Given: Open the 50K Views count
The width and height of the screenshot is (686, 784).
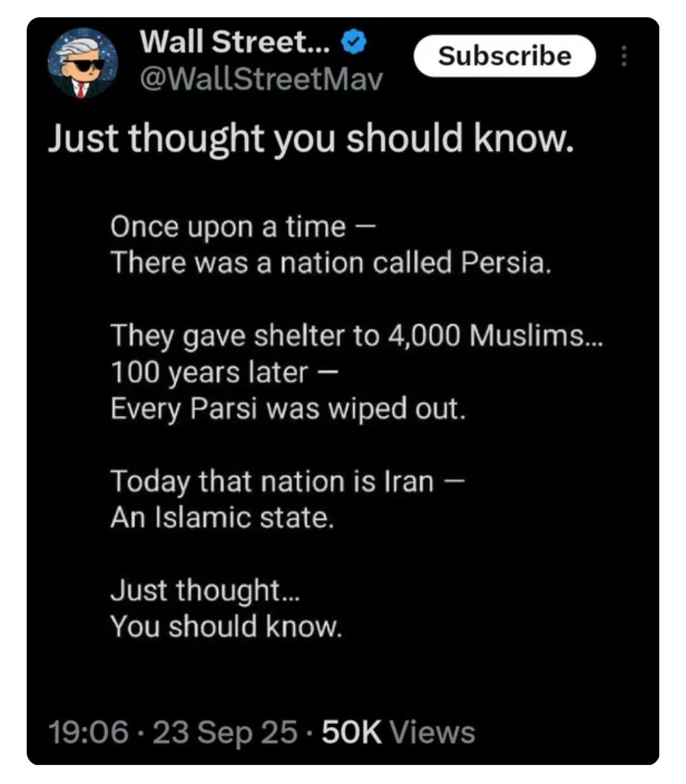Looking at the screenshot, I should coord(352,732).
